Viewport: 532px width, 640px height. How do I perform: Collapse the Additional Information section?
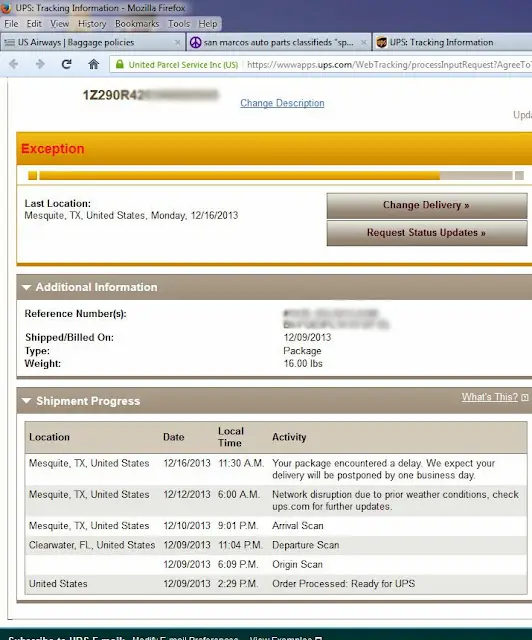pyautogui.click(x=27, y=287)
